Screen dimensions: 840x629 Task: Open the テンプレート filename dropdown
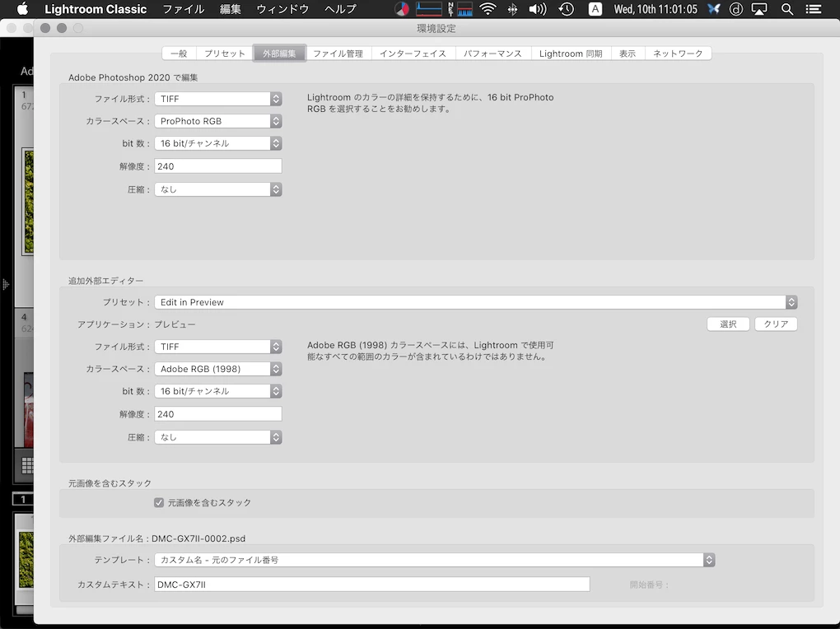[435, 560]
